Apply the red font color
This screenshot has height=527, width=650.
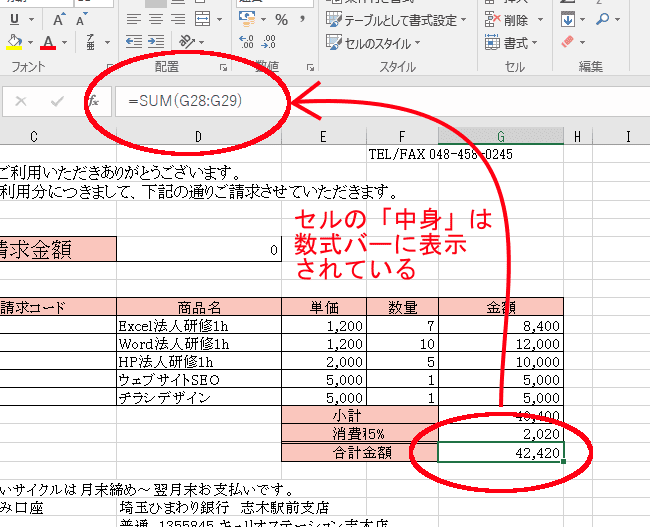49,43
